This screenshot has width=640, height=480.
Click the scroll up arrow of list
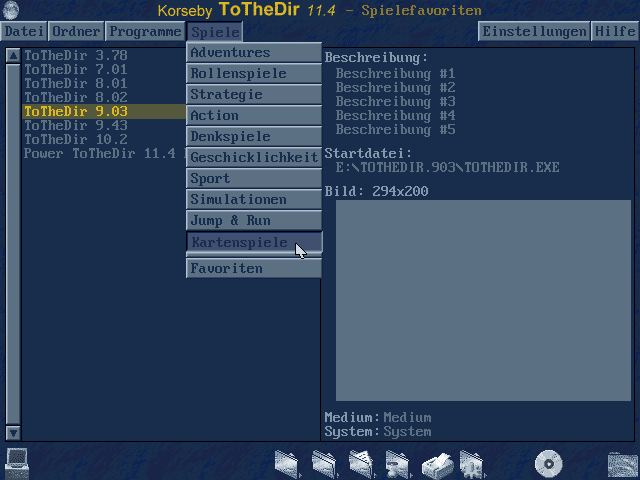click(x=13, y=56)
